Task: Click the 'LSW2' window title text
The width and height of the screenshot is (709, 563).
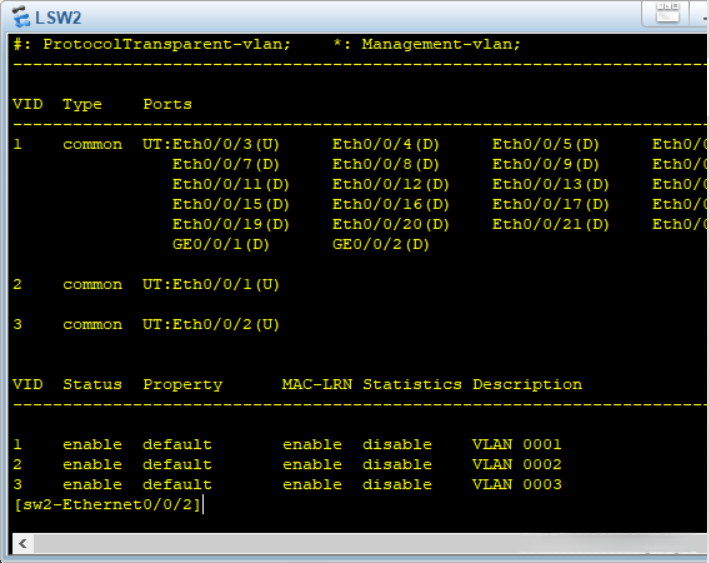Action: 58,18
